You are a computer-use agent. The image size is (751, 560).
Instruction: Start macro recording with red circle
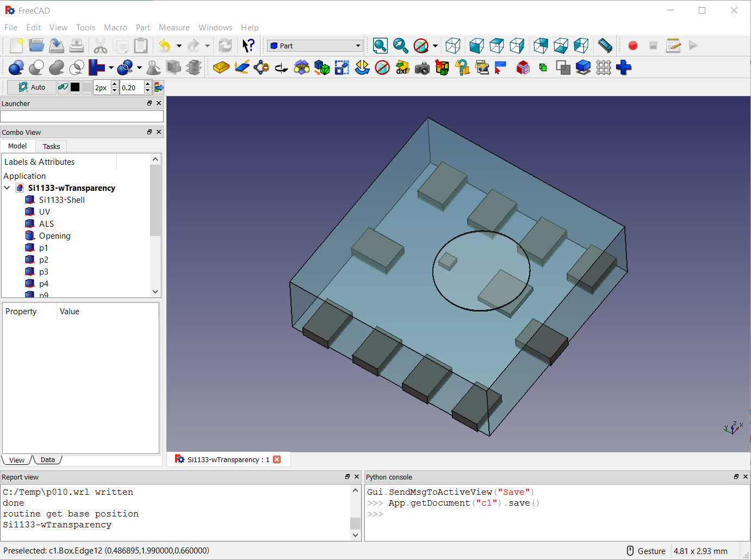click(632, 46)
